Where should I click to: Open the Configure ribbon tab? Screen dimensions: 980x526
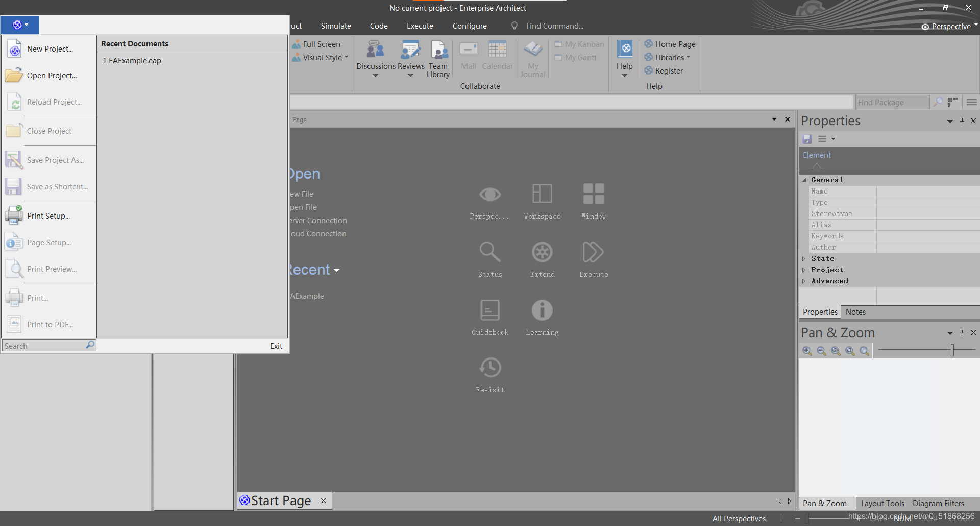tap(470, 26)
